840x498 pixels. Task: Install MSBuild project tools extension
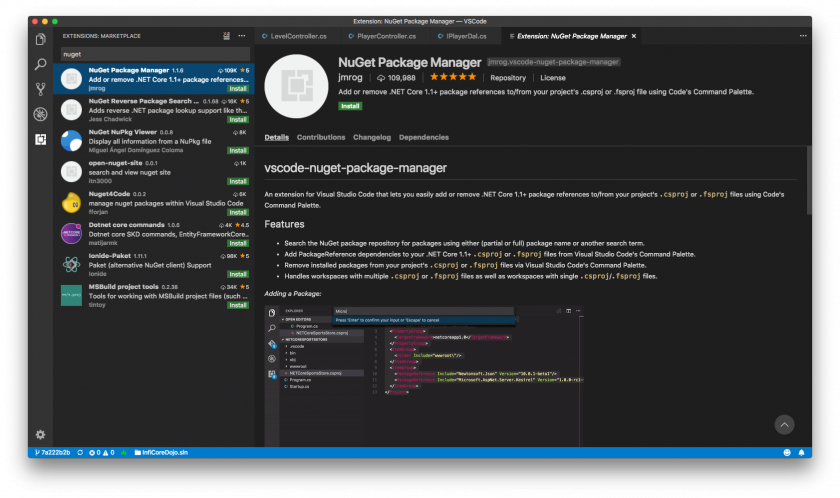pyautogui.click(x=238, y=305)
